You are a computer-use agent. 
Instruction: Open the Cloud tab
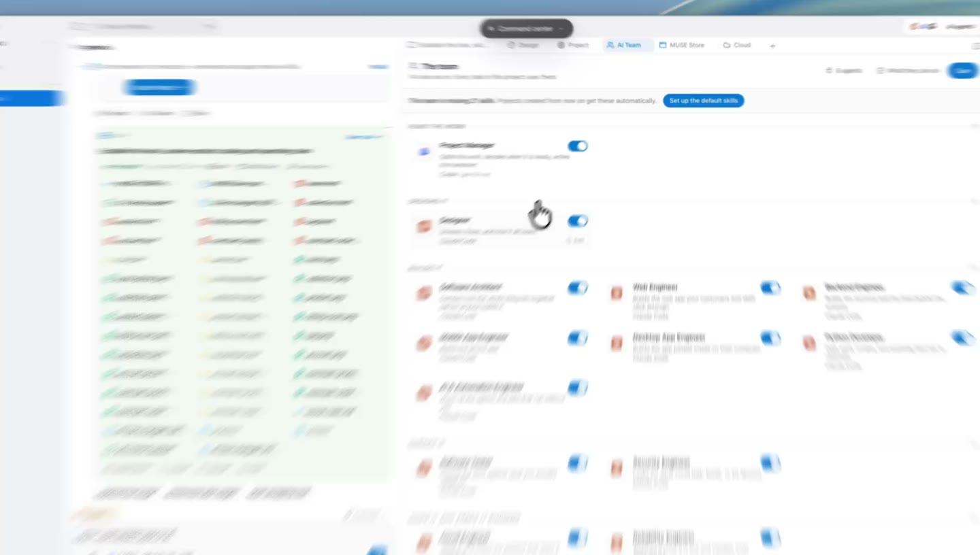[736, 45]
